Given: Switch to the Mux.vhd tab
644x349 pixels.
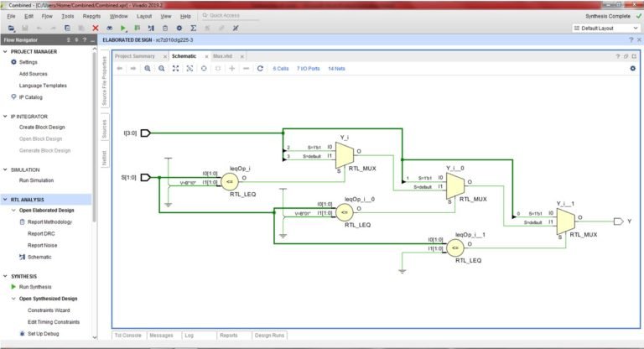Looking at the screenshot, I should pyautogui.click(x=222, y=56).
